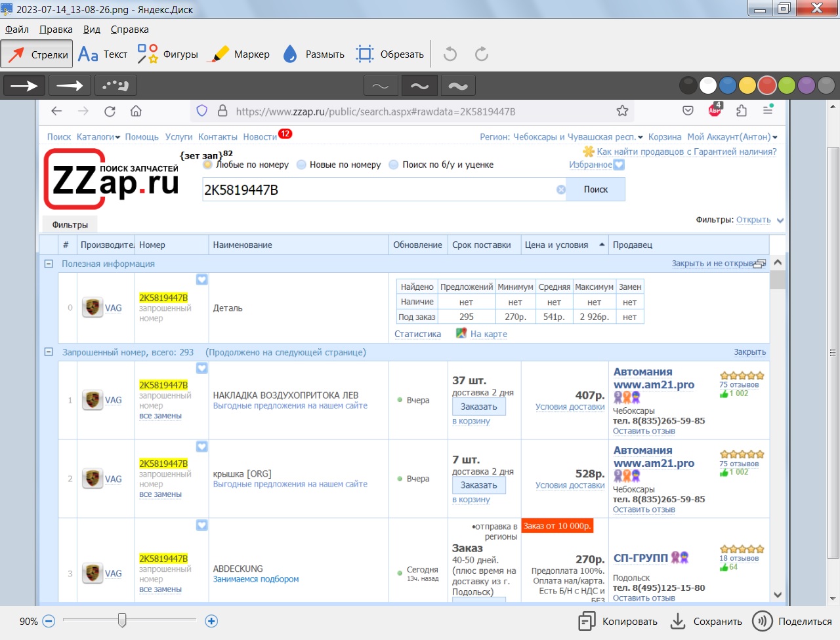Pick the blue color swatch
The height and width of the screenshot is (640, 840).
(x=728, y=85)
